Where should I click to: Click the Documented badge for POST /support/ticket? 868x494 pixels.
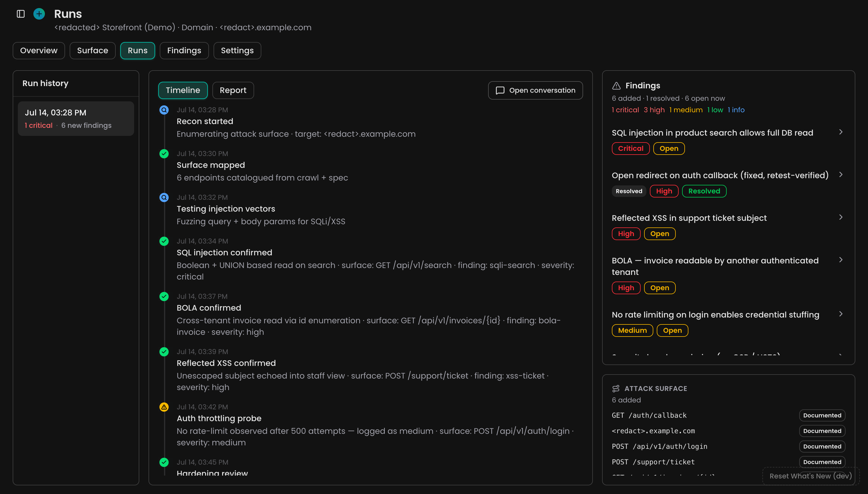click(822, 462)
